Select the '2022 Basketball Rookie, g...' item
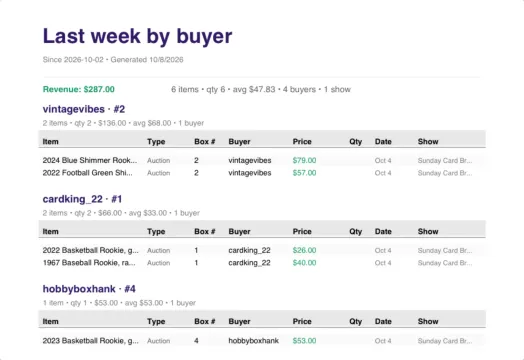This screenshot has width=524, height=360. pos(91,250)
